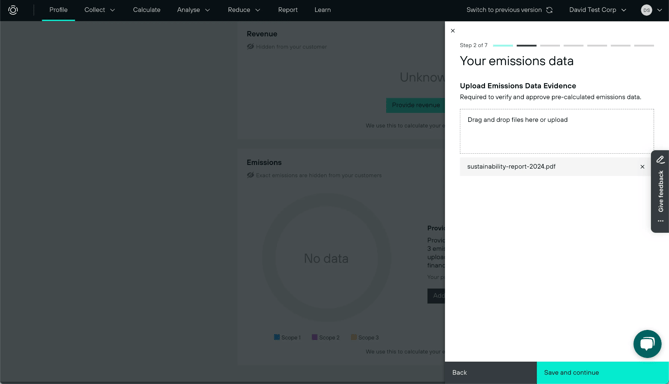
Task: Click the Scope 2 legend swatch
Action: (x=314, y=337)
